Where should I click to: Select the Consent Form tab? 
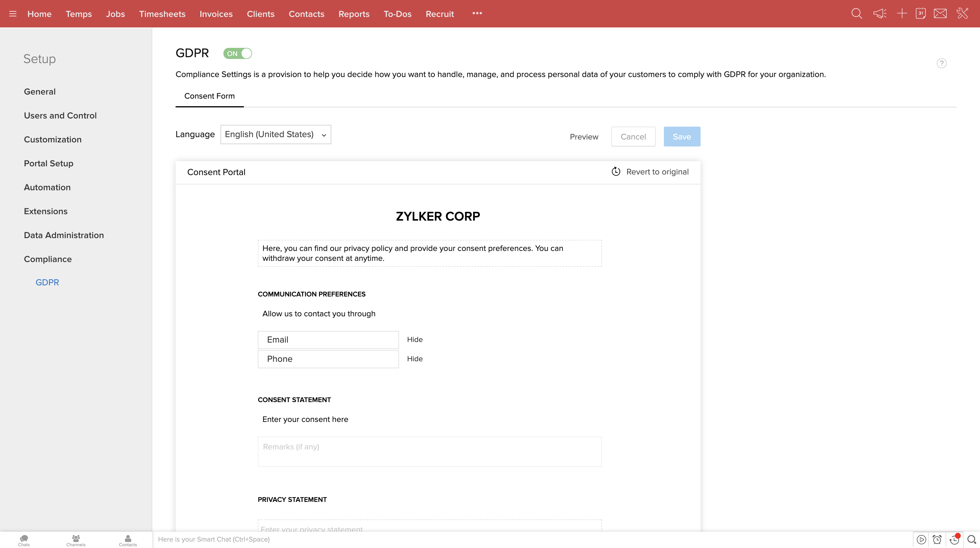pos(209,96)
